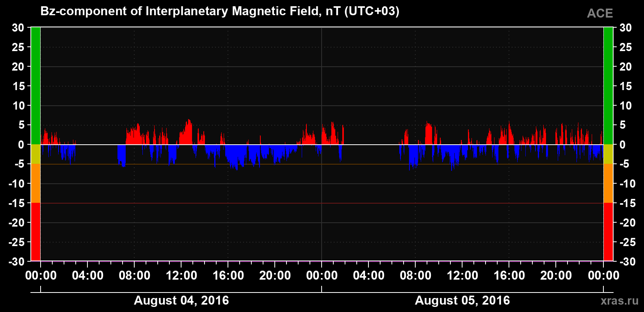Click the '04:00' time label under August 05
Viewport: 644px width, 312px height.
pyautogui.click(x=369, y=276)
